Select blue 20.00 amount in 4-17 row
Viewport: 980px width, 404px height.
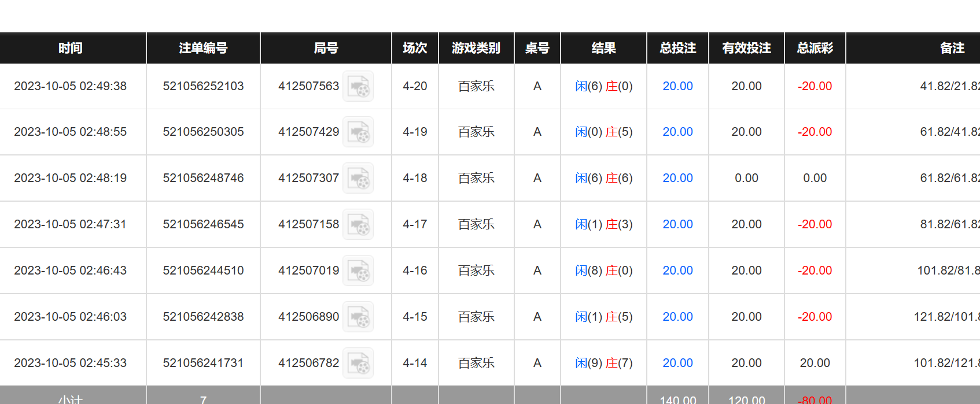(x=677, y=224)
